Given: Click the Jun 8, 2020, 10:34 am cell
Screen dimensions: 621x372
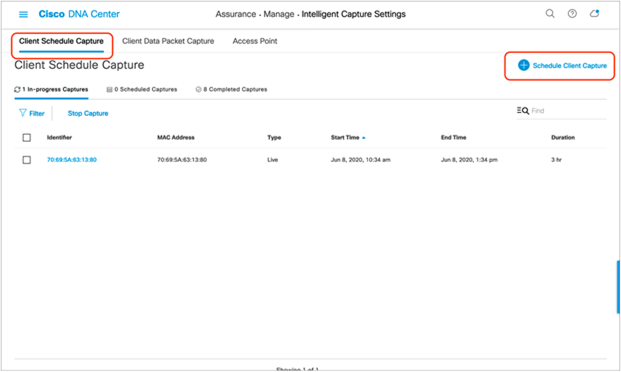Looking at the screenshot, I should click(361, 160).
